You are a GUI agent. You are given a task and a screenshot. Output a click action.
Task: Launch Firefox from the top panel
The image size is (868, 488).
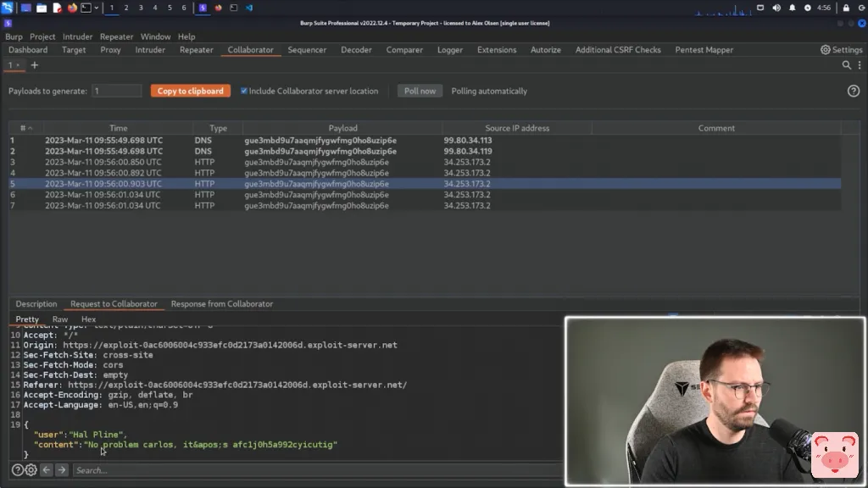point(72,8)
